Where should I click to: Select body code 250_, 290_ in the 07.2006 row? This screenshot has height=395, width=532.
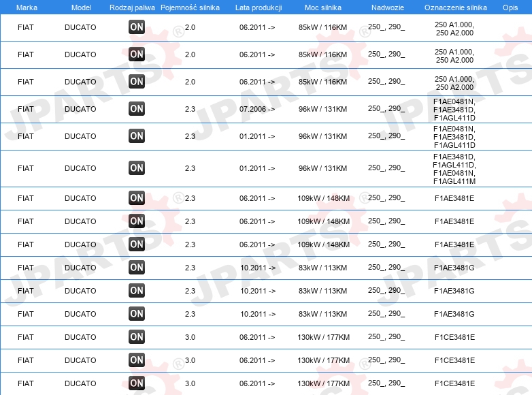pos(386,109)
